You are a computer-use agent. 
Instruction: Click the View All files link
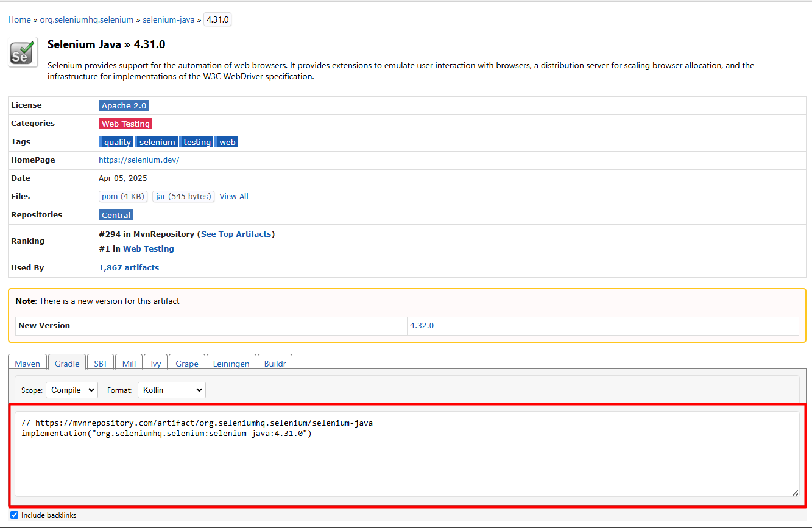[x=234, y=196]
